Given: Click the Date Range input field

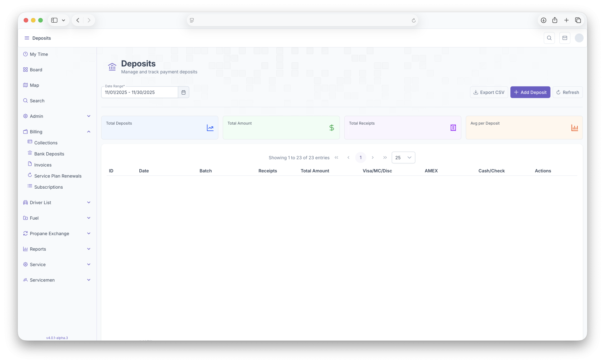Looking at the screenshot, I should tap(140, 93).
